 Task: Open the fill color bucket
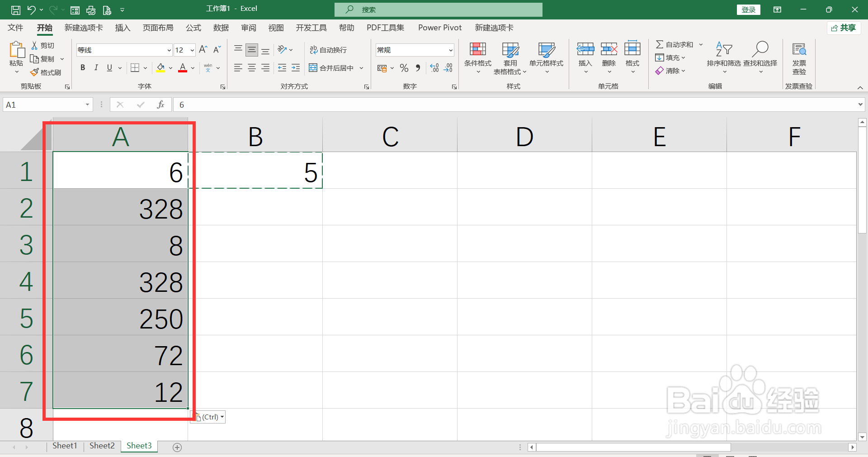160,68
